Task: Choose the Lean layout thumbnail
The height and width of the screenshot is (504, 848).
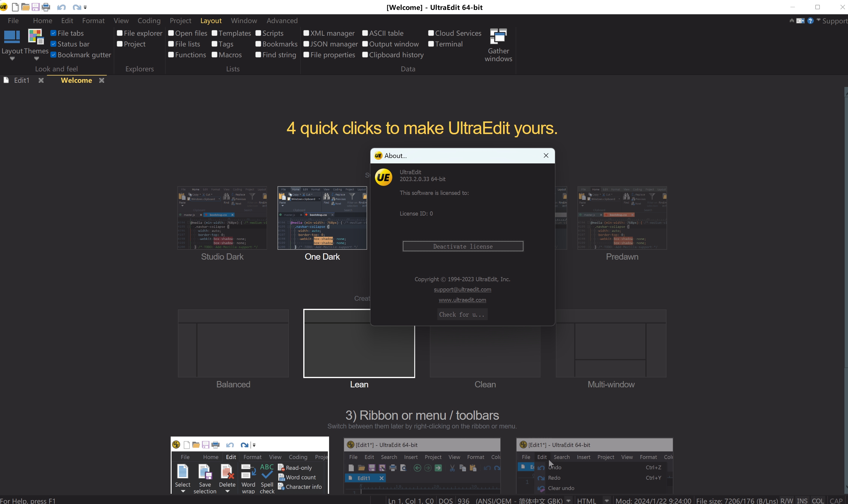Action: pos(359,343)
